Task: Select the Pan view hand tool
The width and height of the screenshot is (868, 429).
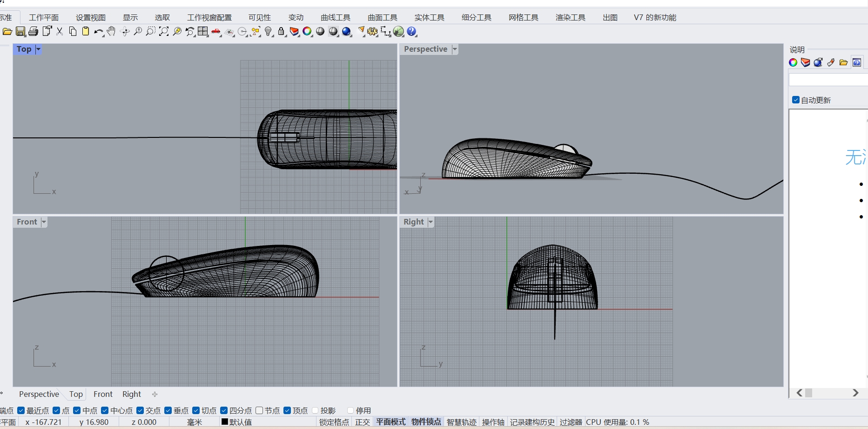Action: click(111, 32)
